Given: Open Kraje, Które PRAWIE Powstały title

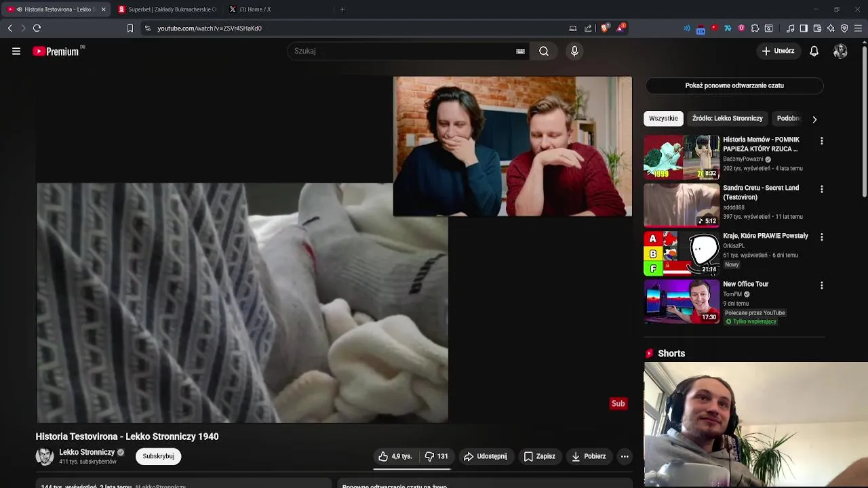Looking at the screenshot, I should [766, 236].
